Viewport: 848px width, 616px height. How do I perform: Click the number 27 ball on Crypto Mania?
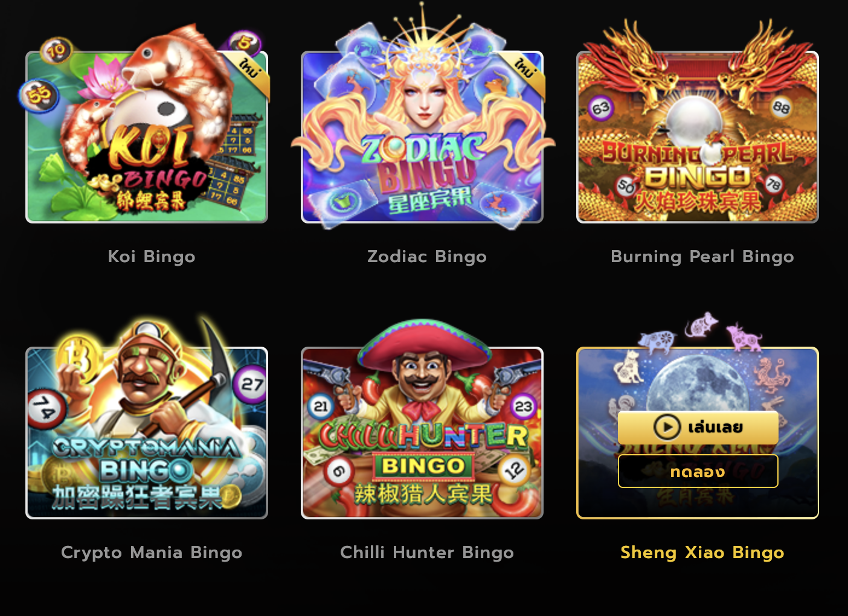click(x=251, y=384)
